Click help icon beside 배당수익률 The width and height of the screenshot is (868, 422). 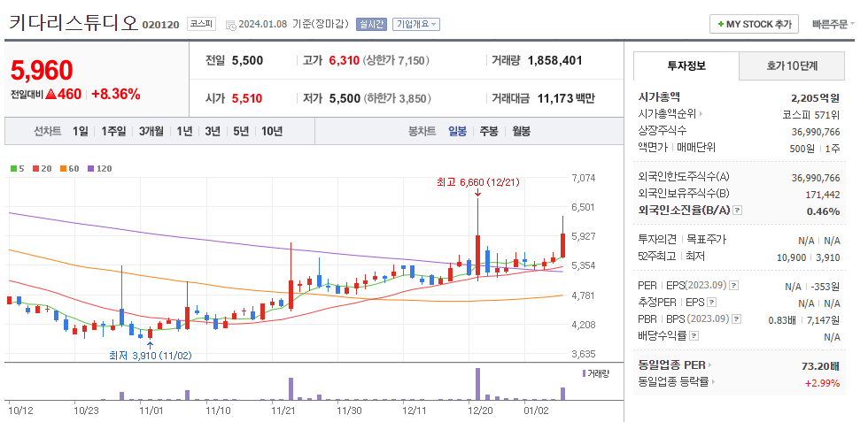[694, 336]
